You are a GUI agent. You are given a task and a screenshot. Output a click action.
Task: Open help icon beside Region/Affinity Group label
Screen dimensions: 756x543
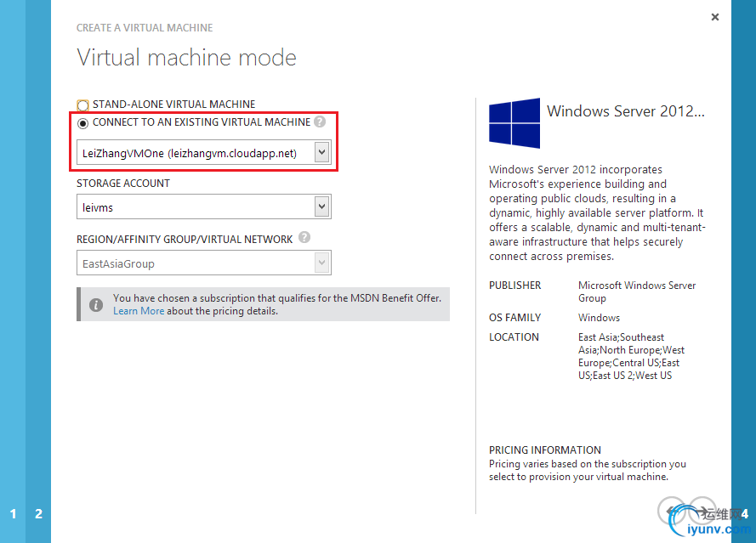tap(304, 238)
